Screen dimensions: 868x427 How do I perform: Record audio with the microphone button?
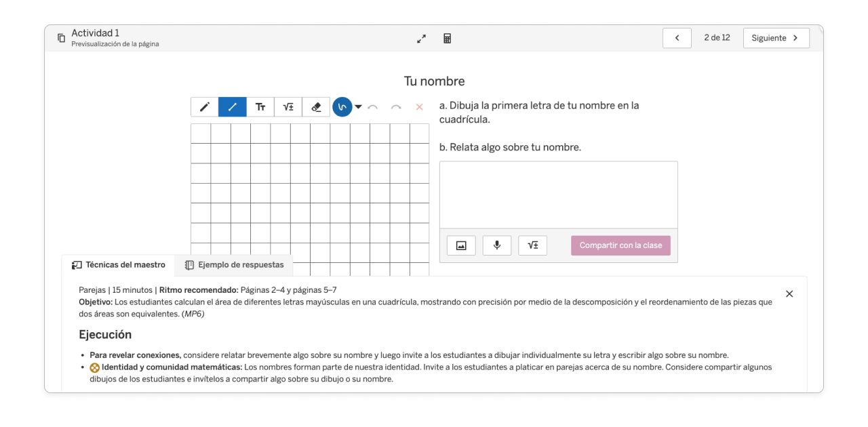pos(497,245)
